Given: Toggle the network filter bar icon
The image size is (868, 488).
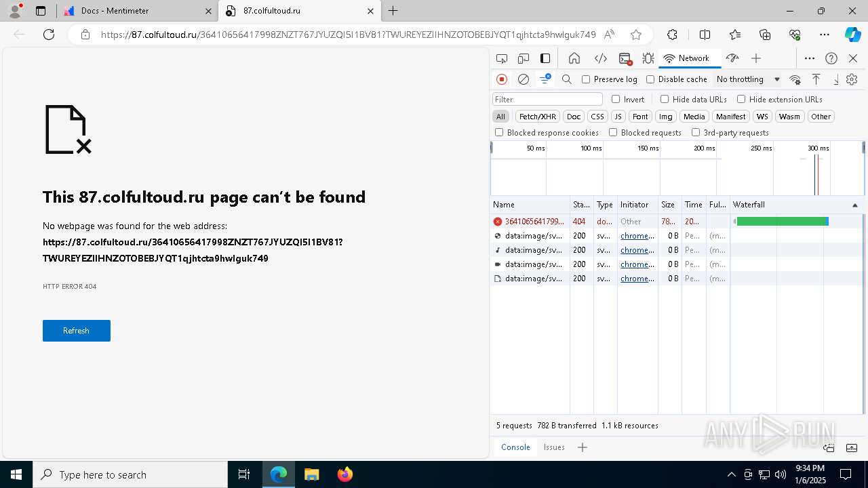Looking at the screenshot, I should tap(545, 79).
